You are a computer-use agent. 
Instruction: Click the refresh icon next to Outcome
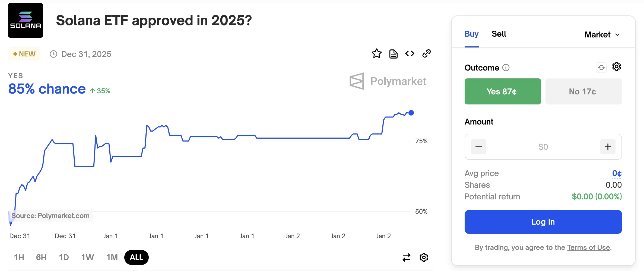[x=601, y=68]
